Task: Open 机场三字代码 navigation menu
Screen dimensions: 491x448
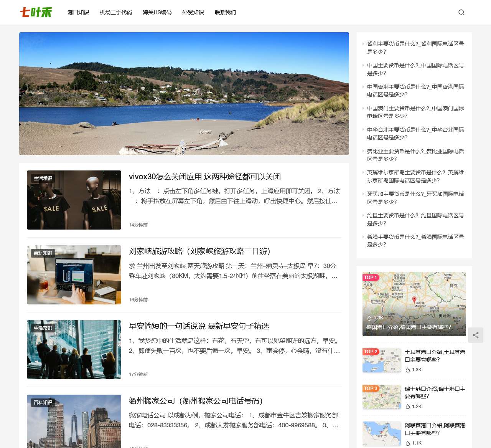Action: point(116,12)
